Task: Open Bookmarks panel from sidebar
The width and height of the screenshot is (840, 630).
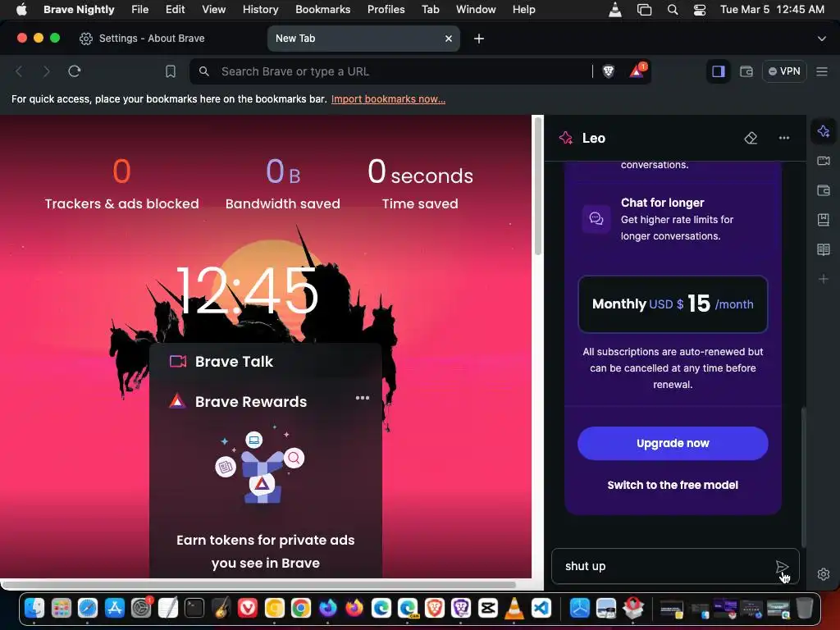Action: coord(824,220)
